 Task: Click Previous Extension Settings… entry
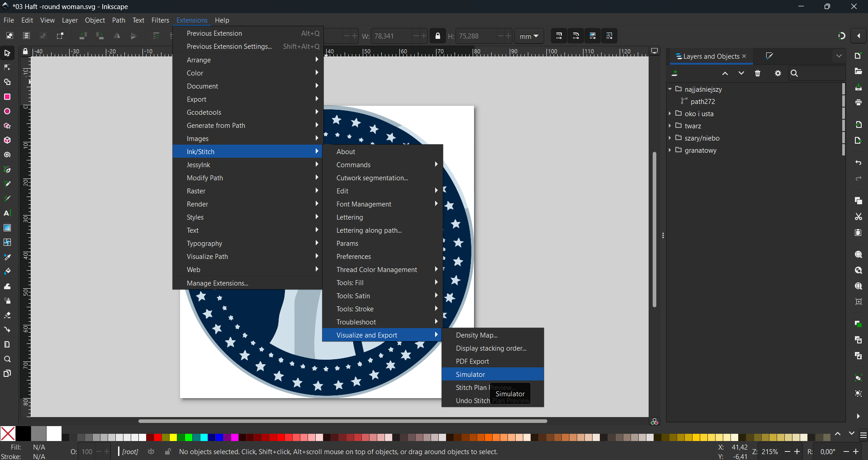click(247, 46)
